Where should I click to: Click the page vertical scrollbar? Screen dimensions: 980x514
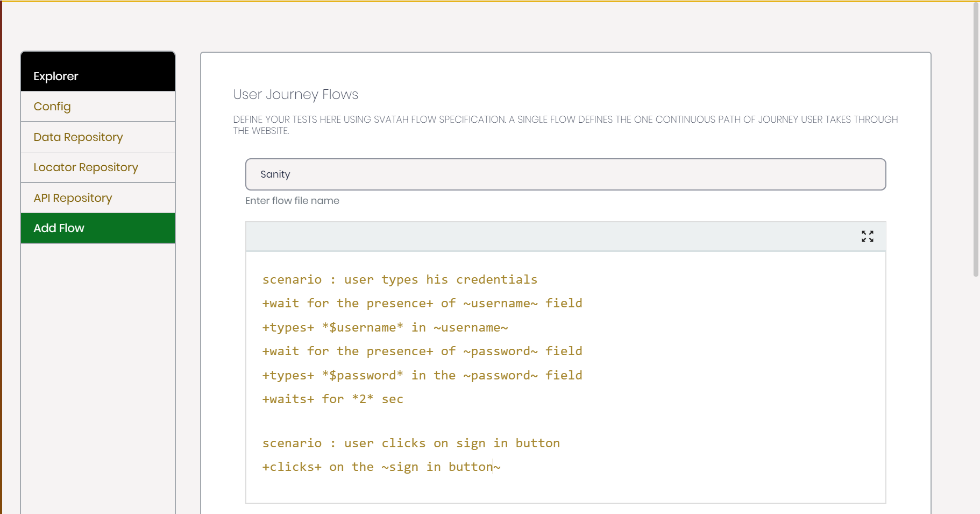[976, 139]
